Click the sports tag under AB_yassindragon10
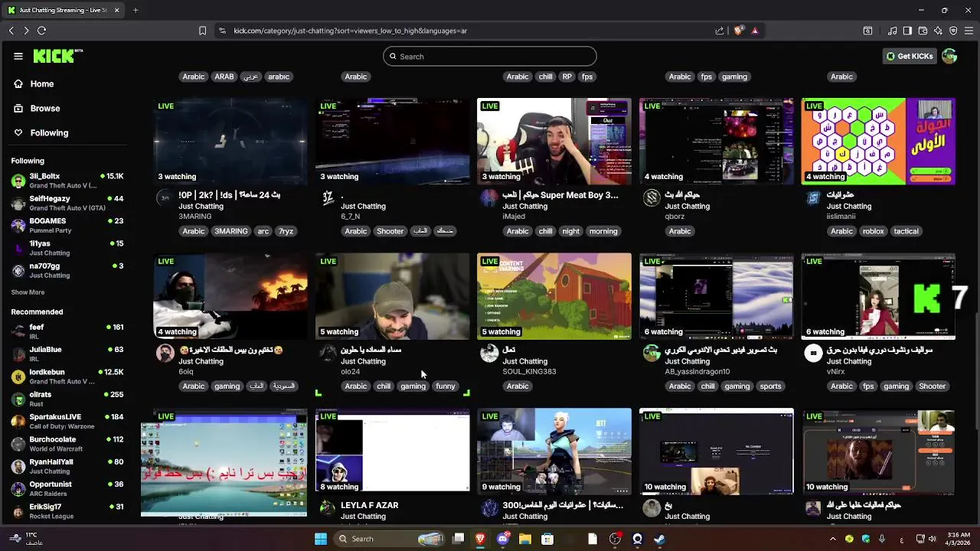 coord(770,386)
